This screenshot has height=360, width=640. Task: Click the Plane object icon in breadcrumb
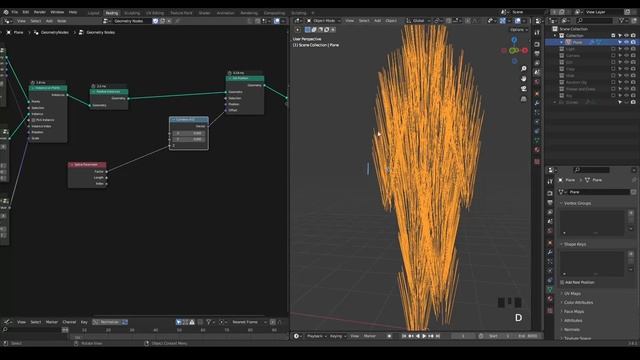click(9, 32)
